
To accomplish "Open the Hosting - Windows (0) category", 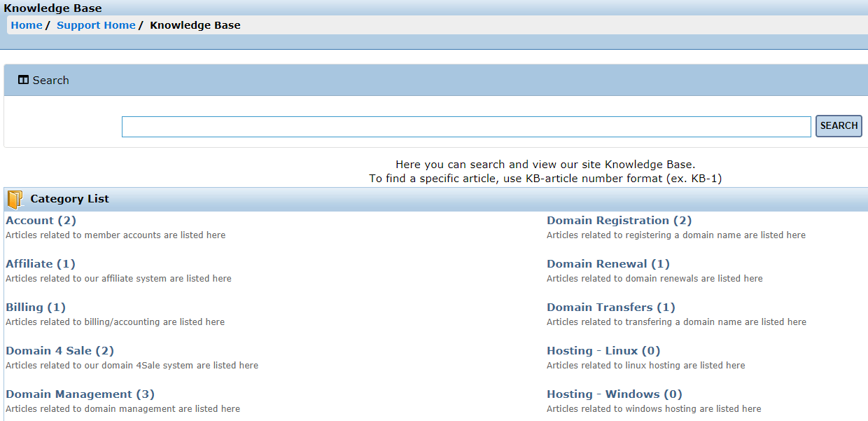I will pyautogui.click(x=615, y=394).
